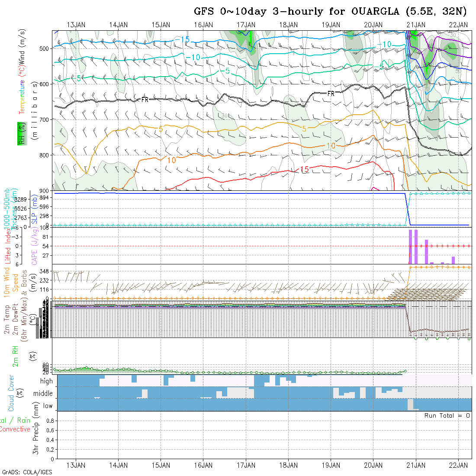Click the 800 millibar pressure axis label
This screenshot has width=476, height=476.
click(45, 155)
